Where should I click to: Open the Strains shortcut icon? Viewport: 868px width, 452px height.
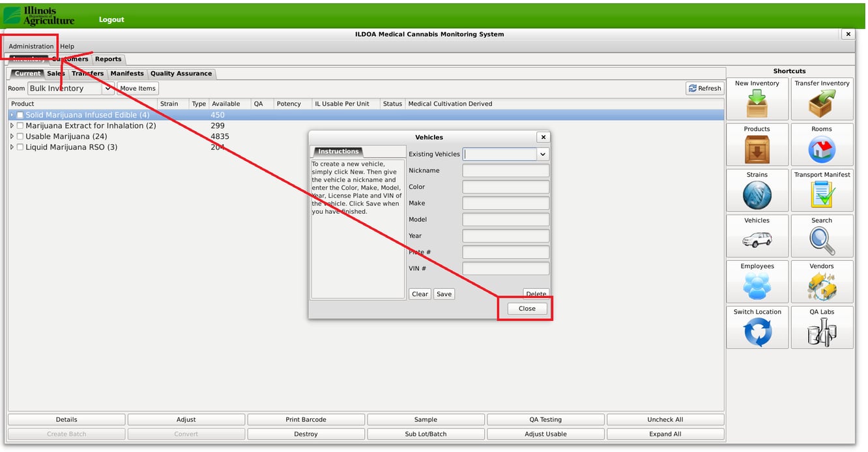click(x=757, y=190)
